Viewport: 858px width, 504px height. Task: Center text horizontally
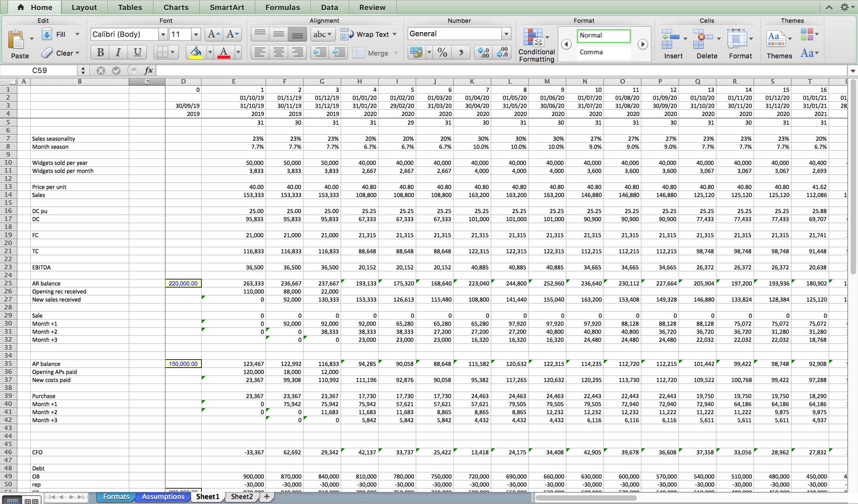[279, 52]
